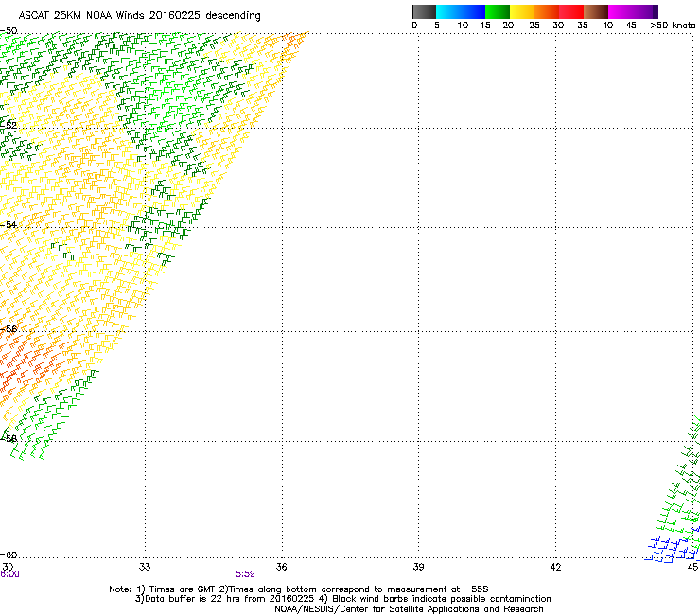Click the 'Data buffer is 22 hrs' note

342,599
